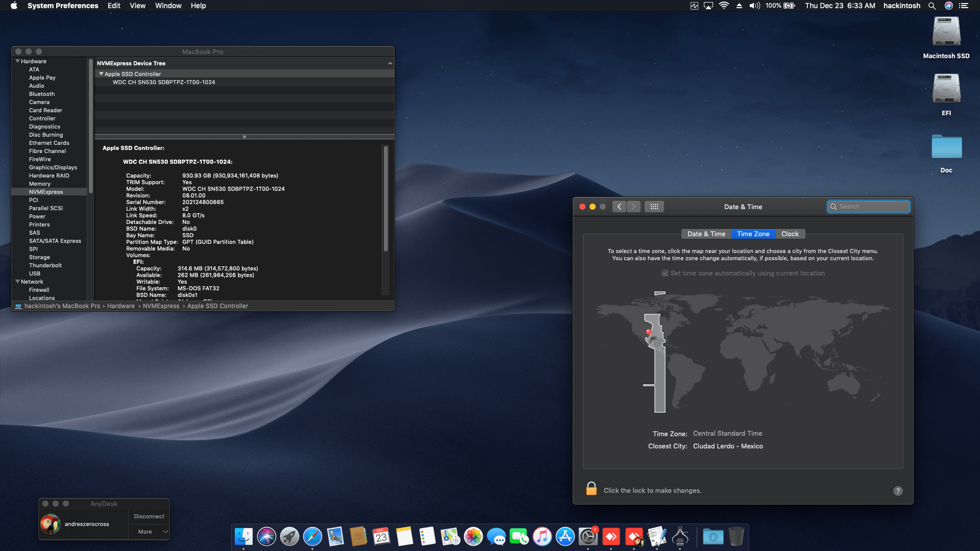Select Storage in the Hardware sidebar

[x=39, y=257]
